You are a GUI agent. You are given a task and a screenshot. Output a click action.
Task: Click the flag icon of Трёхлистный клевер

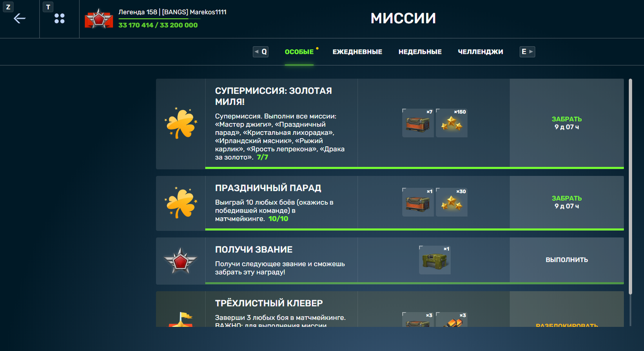pos(180,319)
